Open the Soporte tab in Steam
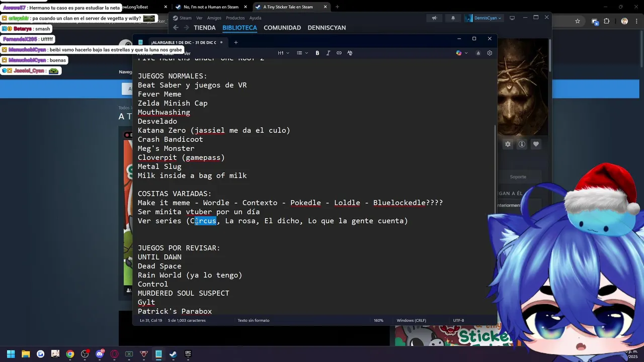This screenshot has width=644, height=362. (518, 177)
